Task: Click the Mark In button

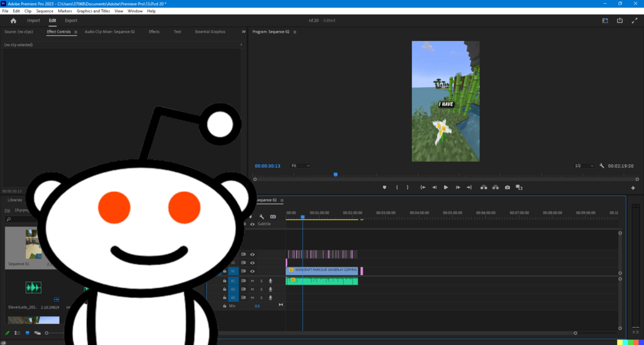Action: click(x=397, y=187)
